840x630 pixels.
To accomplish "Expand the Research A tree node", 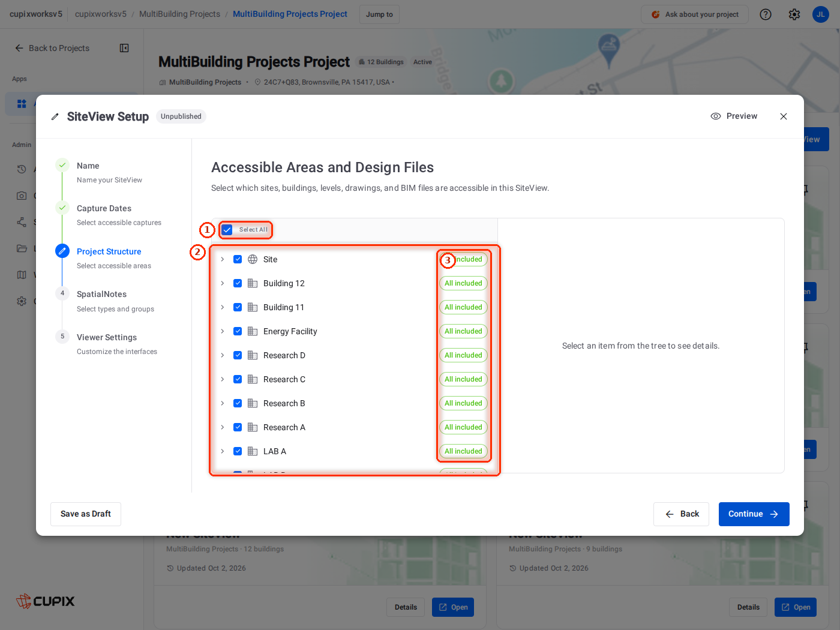I will (x=223, y=427).
